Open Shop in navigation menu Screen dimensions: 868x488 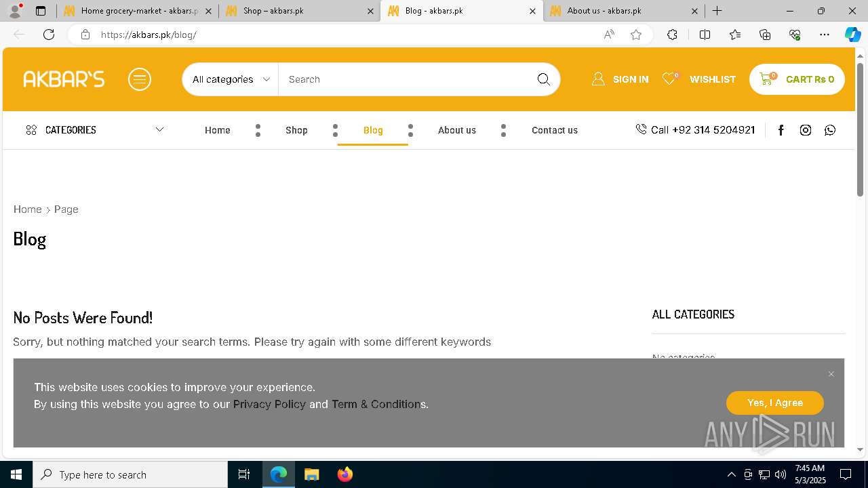tap(296, 130)
